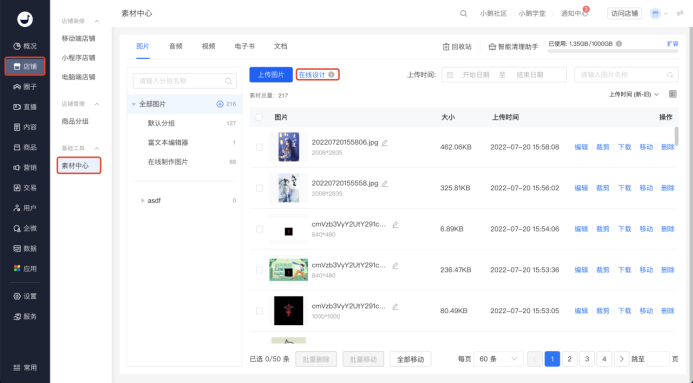Open the 上传时间 (新-旧) sort dropdown
This screenshot has width=693, height=383.
pos(634,94)
